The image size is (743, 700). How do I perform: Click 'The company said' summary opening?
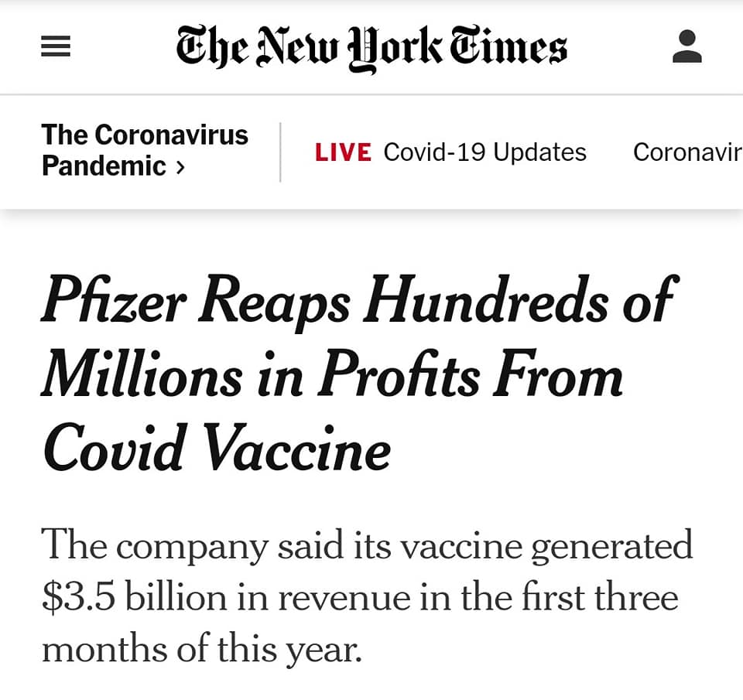(192, 545)
